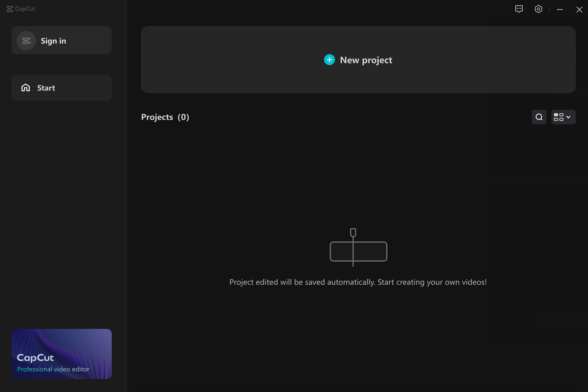The height and width of the screenshot is (392, 588).
Task: Minimize the CapCut window
Action: [560, 10]
